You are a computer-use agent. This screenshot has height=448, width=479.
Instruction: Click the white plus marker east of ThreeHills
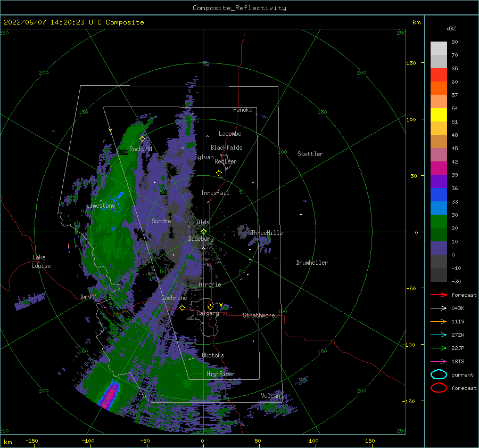pyautogui.click(x=301, y=214)
